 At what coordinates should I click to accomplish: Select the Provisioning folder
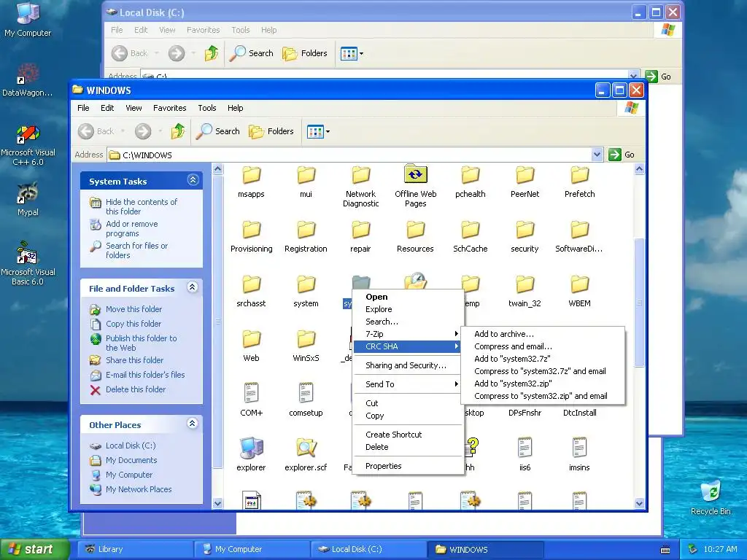[251, 230]
